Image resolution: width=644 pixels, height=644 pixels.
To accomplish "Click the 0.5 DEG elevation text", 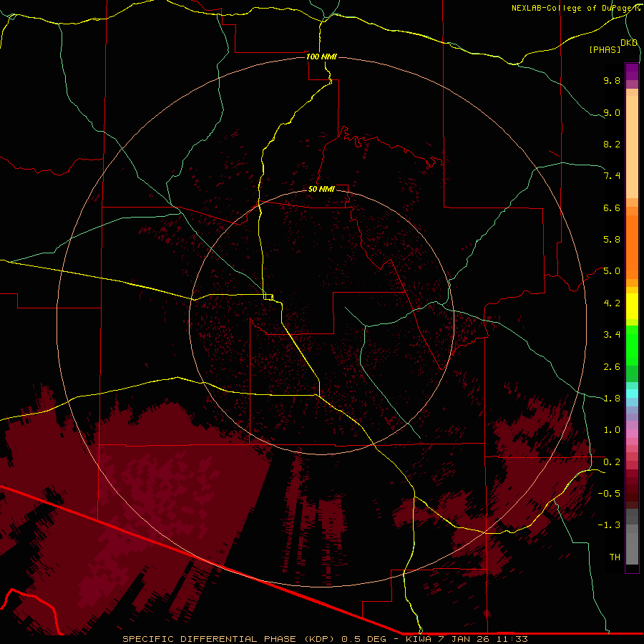I will coord(364,639).
